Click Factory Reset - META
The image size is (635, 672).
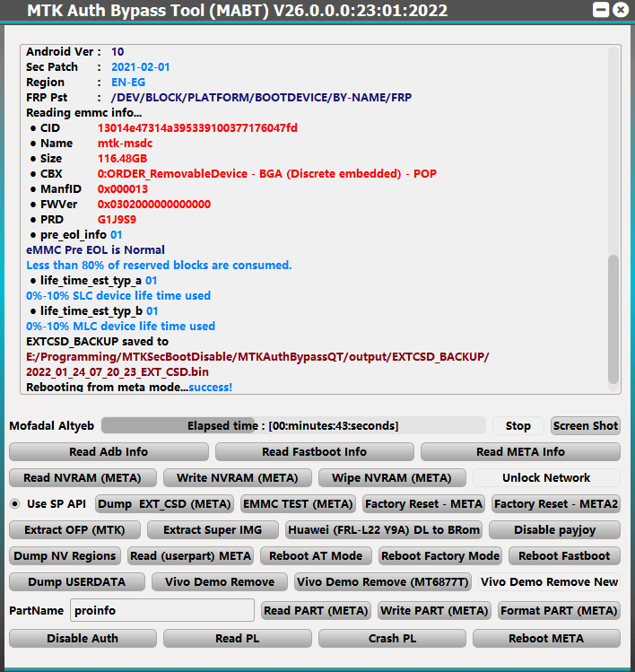click(x=423, y=504)
